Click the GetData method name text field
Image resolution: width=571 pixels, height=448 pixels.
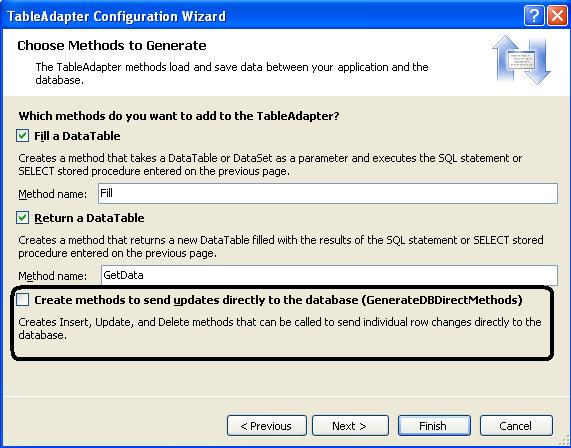point(329,275)
